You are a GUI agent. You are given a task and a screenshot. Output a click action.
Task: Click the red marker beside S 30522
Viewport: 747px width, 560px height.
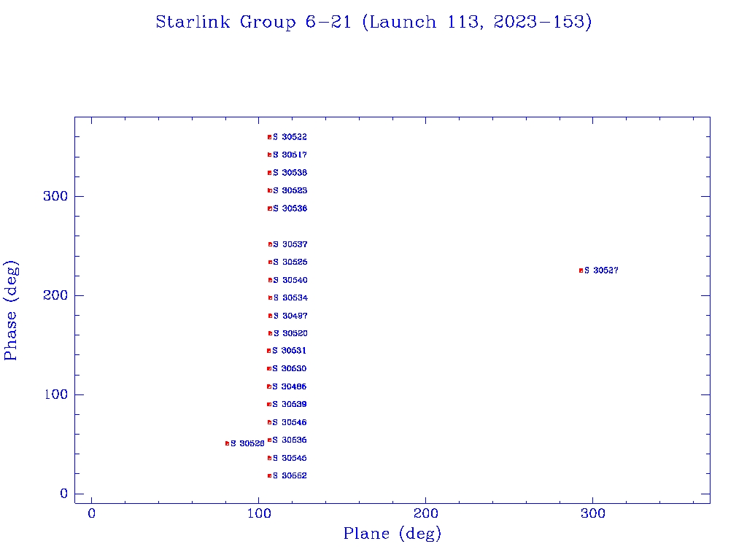(x=269, y=137)
